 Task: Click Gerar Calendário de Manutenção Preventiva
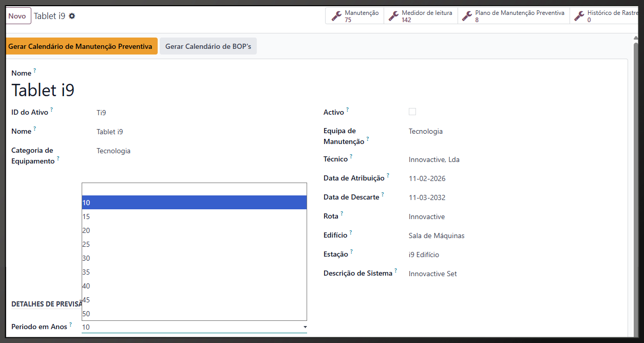(81, 46)
